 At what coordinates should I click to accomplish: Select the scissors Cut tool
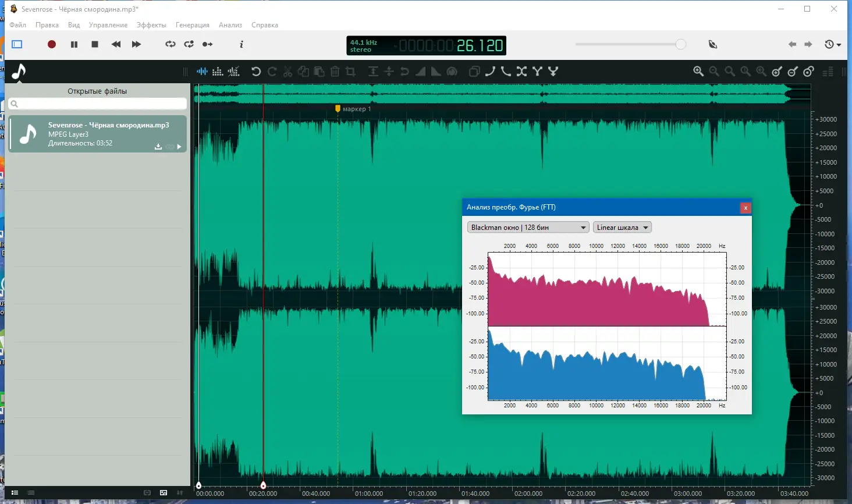[x=287, y=71]
